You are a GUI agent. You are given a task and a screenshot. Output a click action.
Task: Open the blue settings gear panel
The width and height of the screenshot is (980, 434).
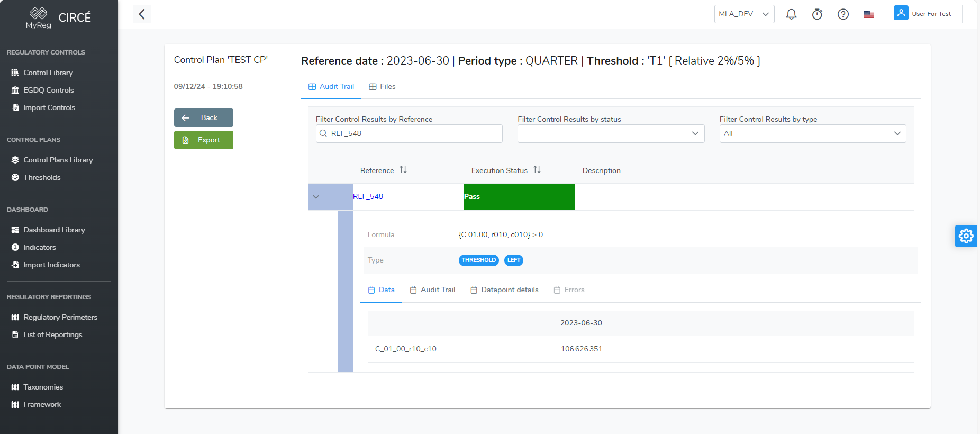point(966,236)
